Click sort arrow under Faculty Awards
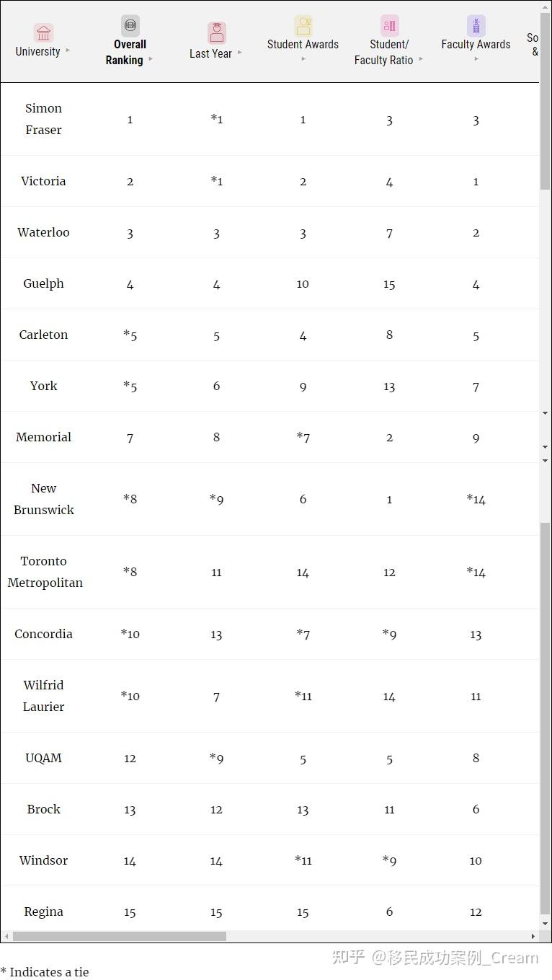552x980 pixels. click(x=476, y=59)
